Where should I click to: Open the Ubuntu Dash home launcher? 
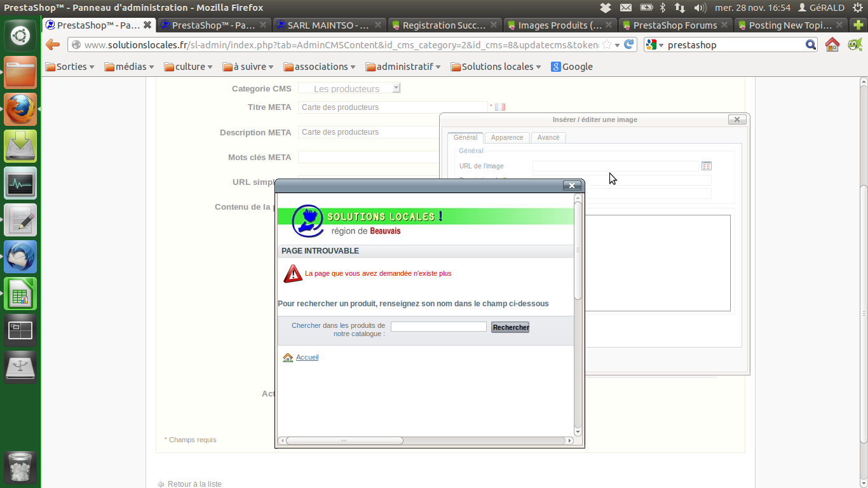coord(20,36)
